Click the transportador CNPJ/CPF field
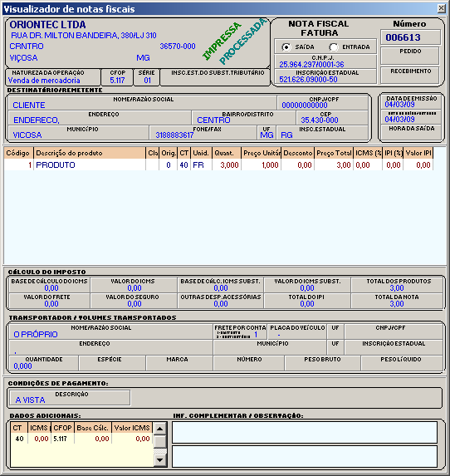 pos(394,331)
